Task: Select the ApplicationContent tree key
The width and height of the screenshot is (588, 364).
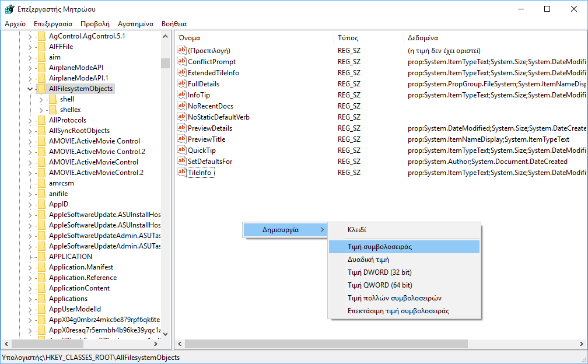Action: (79, 288)
